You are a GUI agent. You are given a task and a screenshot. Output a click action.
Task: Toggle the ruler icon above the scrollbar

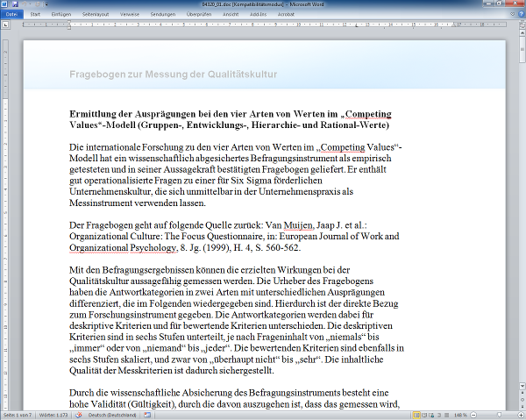[x=520, y=25]
